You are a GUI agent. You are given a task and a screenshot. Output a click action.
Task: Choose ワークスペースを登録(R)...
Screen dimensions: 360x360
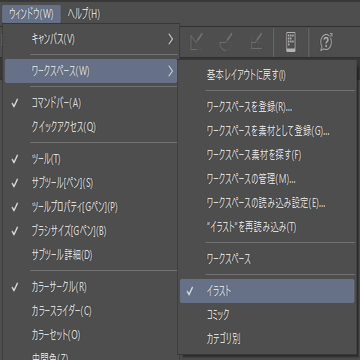[267, 107]
